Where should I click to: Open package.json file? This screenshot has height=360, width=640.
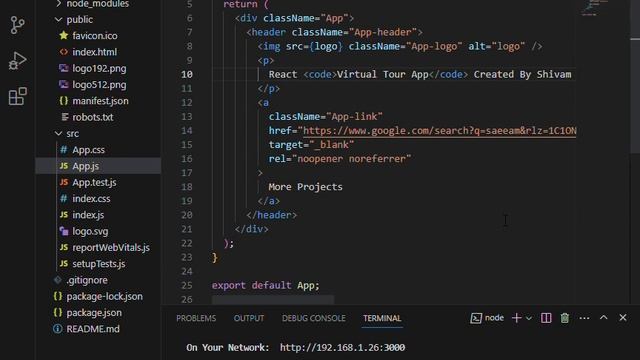tap(93, 313)
